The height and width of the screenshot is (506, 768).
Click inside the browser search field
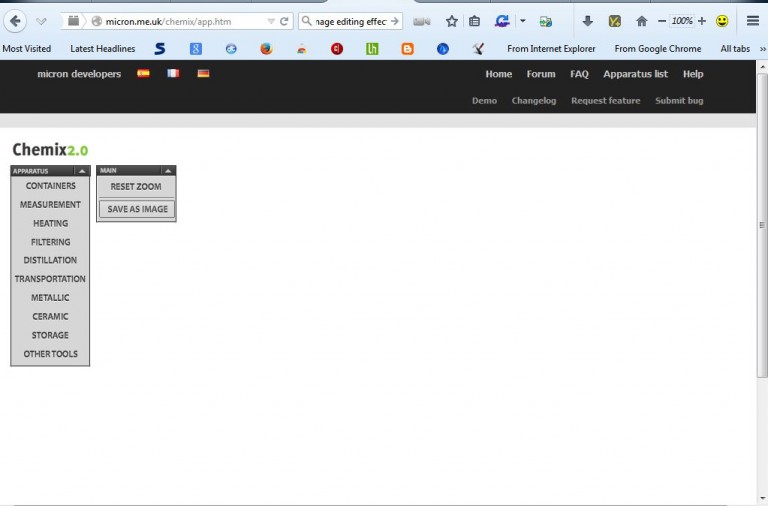(x=348, y=21)
